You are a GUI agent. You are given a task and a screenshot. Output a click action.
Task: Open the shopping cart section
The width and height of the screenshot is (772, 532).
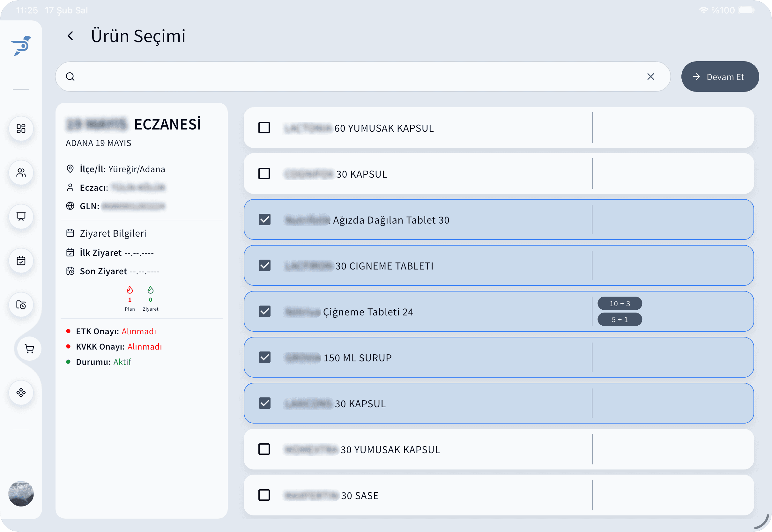pyautogui.click(x=29, y=349)
